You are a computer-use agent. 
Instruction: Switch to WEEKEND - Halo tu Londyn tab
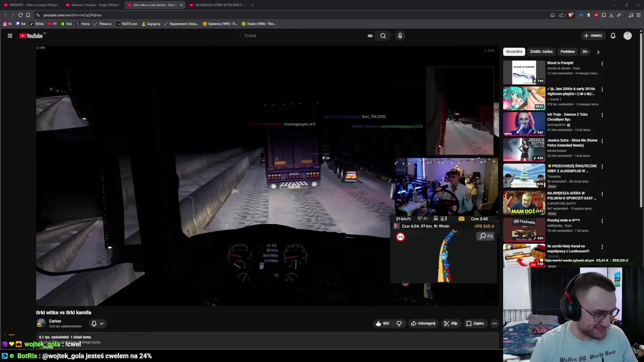coord(31,5)
